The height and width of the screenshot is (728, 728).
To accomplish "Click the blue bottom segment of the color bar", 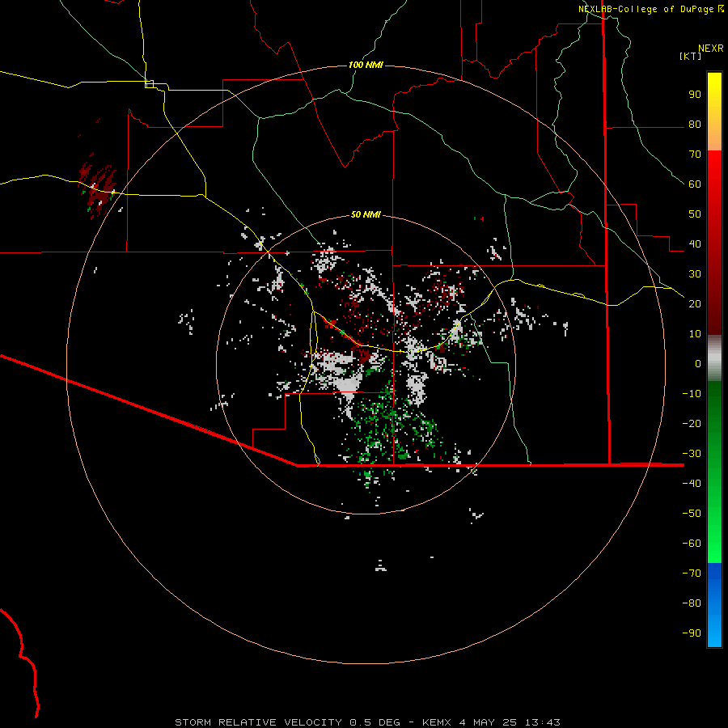I will click(x=714, y=605).
